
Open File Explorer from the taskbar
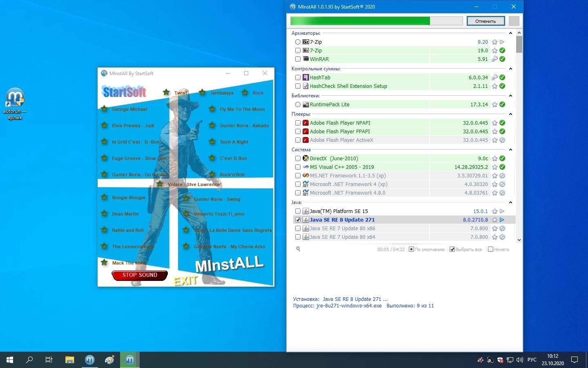pyautogui.click(x=69, y=360)
